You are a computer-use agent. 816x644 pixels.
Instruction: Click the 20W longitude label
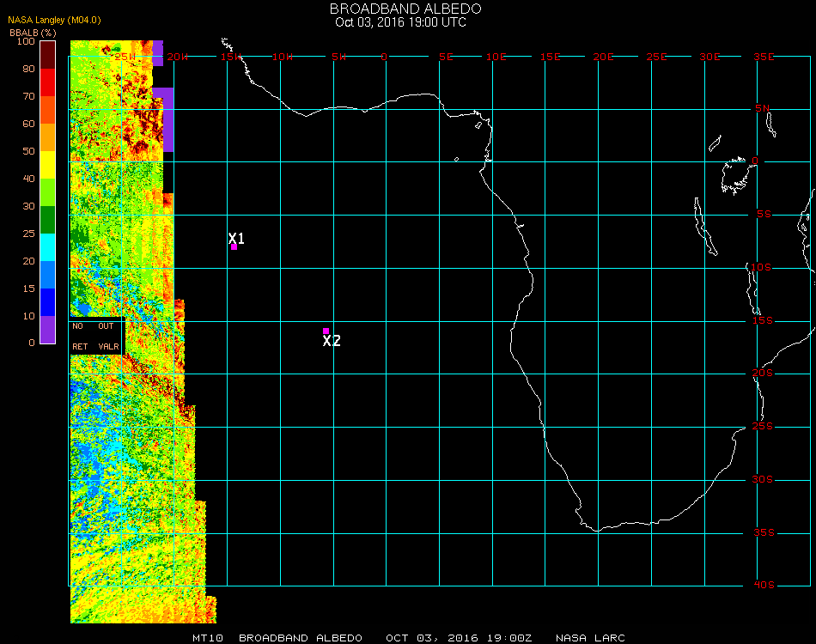(177, 57)
